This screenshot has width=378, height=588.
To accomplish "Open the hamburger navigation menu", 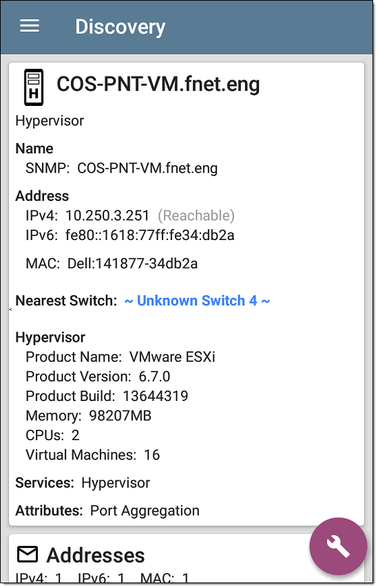I will 30,26.
